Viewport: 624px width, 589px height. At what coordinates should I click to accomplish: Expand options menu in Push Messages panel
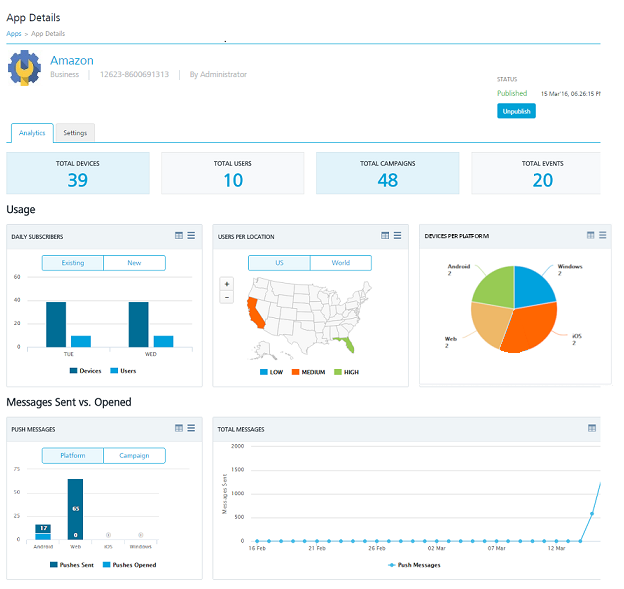tap(192, 428)
